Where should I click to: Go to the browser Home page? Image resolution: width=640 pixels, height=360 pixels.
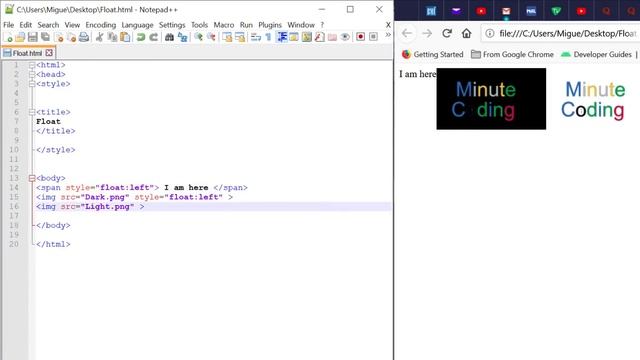[x=467, y=33]
